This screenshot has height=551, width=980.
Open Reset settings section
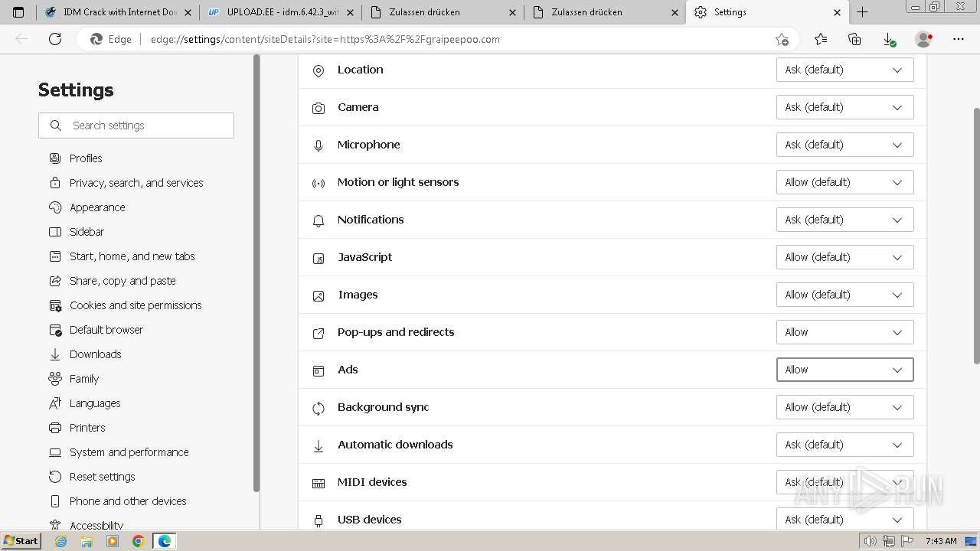pos(91,477)
